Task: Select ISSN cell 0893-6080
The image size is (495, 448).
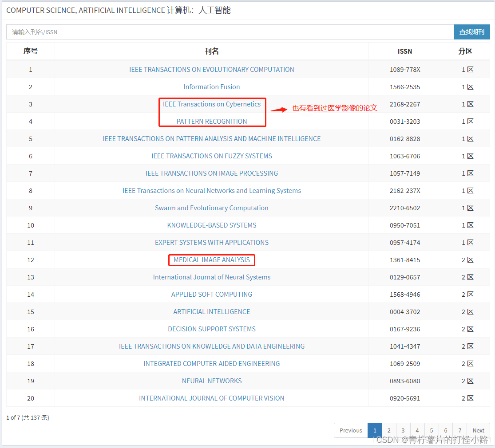Action: (405, 381)
